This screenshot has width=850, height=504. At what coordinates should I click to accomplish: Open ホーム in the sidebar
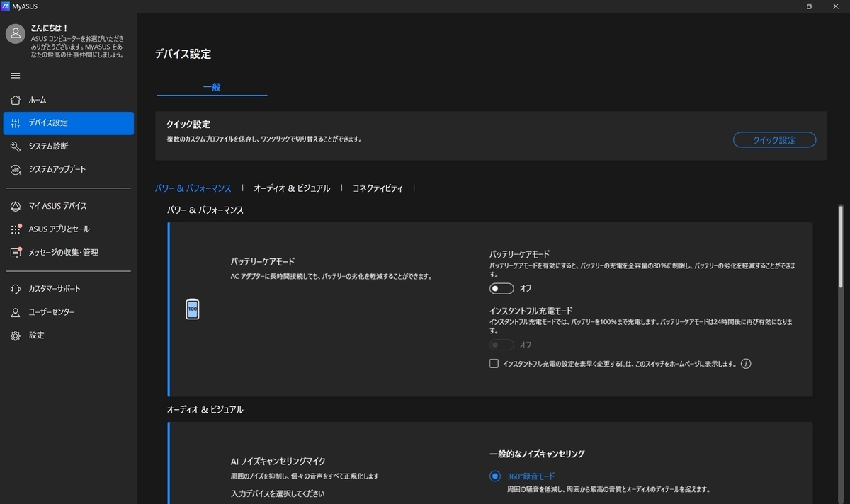point(69,100)
